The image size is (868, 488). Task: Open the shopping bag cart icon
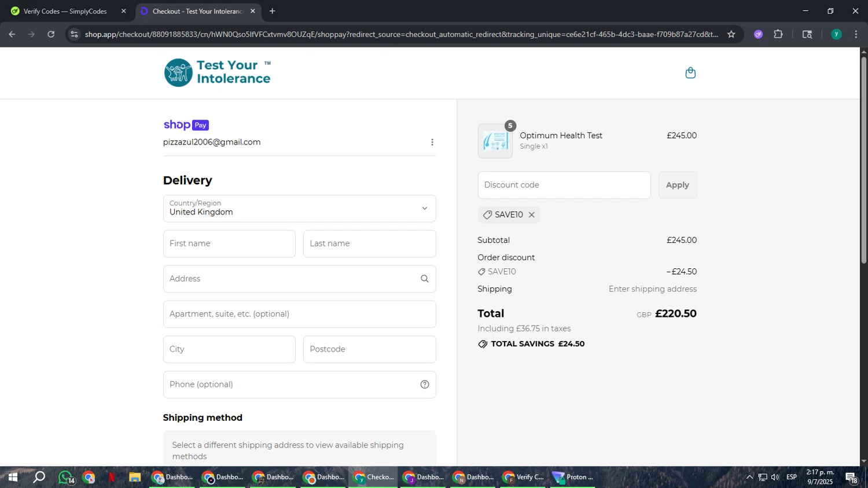click(x=690, y=73)
